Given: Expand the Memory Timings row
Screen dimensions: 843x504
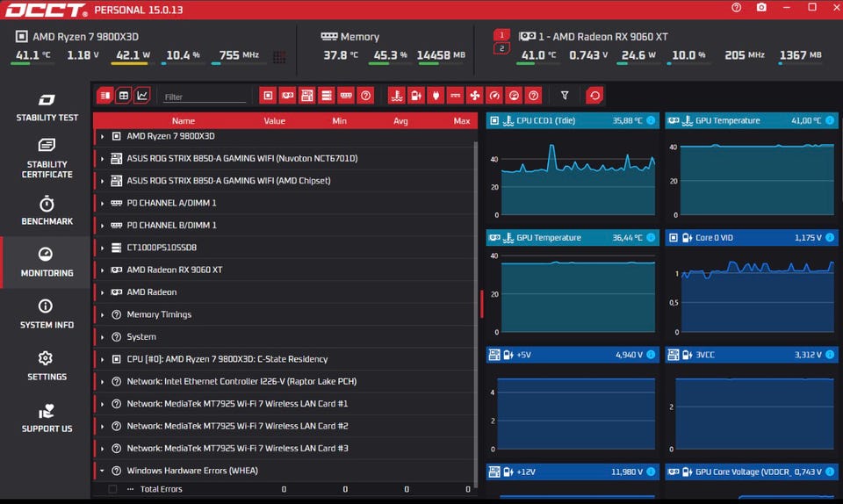Looking at the screenshot, I should 102,315.
